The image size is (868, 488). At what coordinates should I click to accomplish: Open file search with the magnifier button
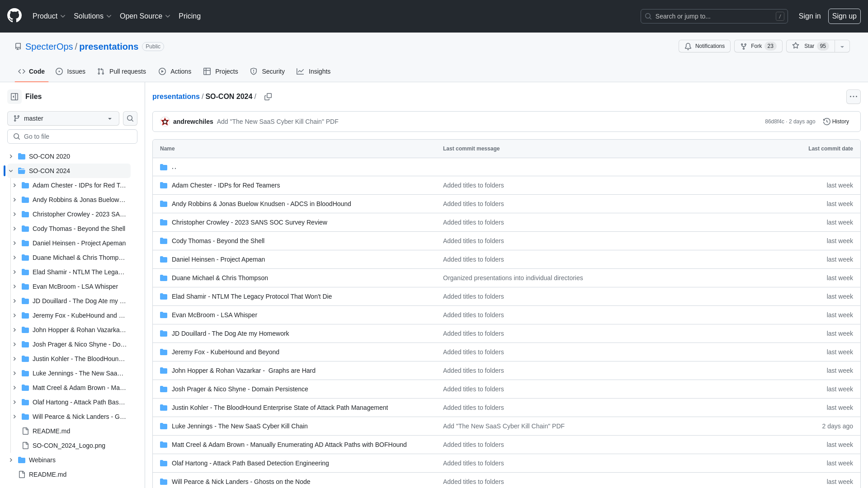pyautogui.click(x=130, y=118)
